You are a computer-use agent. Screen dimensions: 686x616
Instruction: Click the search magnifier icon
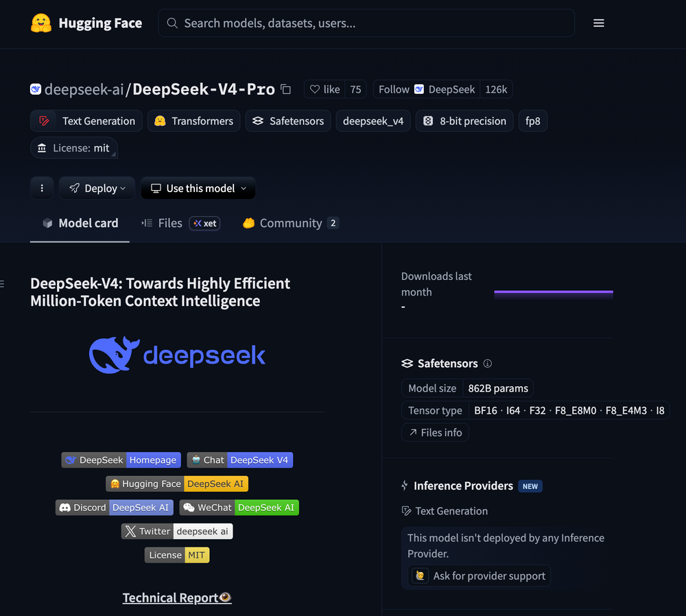[171, 23]
